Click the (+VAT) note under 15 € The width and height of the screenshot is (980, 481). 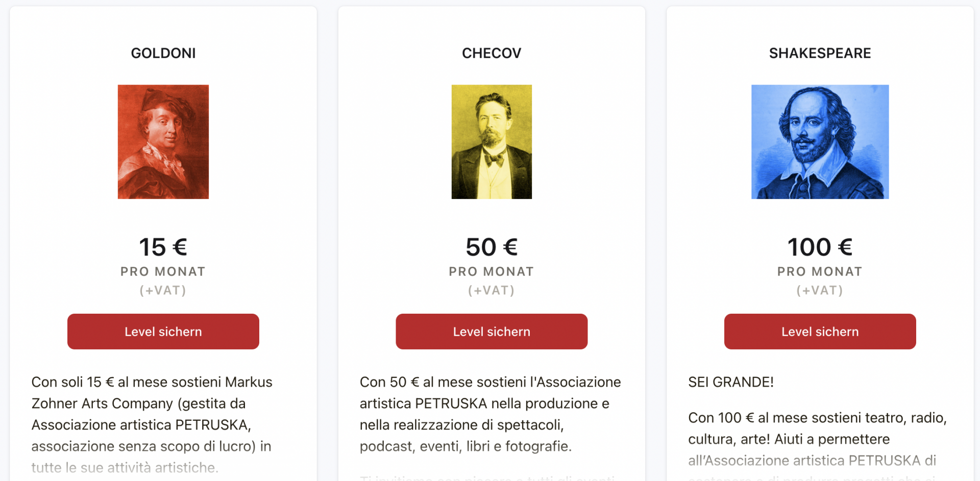[163, 290]
